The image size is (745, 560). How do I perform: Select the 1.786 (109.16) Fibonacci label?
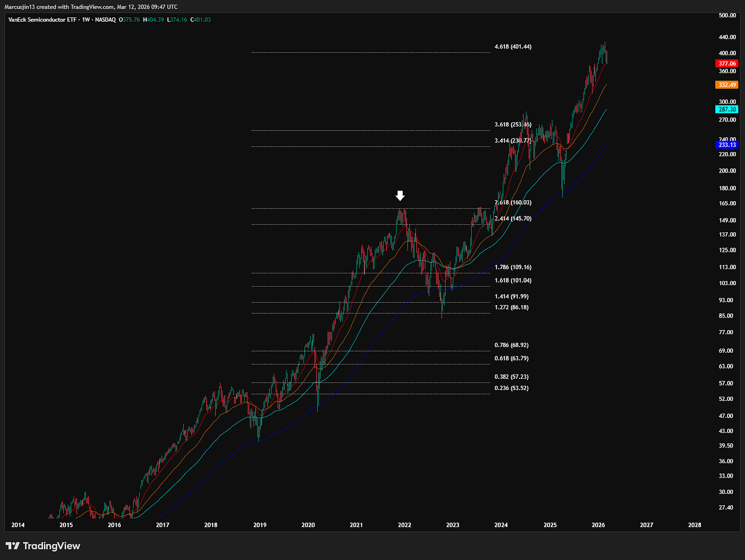point(513,267)
